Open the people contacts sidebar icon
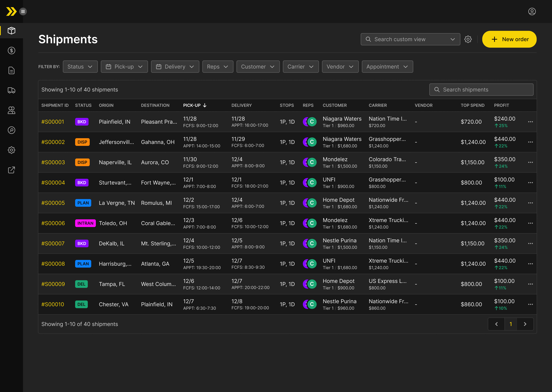552x392 pixels. [x=11, y=110]
